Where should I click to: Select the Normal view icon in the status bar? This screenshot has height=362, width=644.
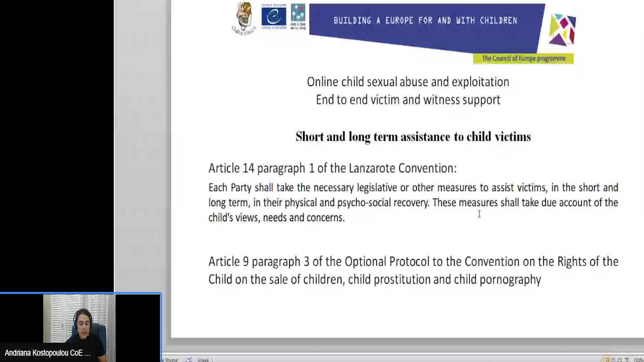[x=606, y=360]
